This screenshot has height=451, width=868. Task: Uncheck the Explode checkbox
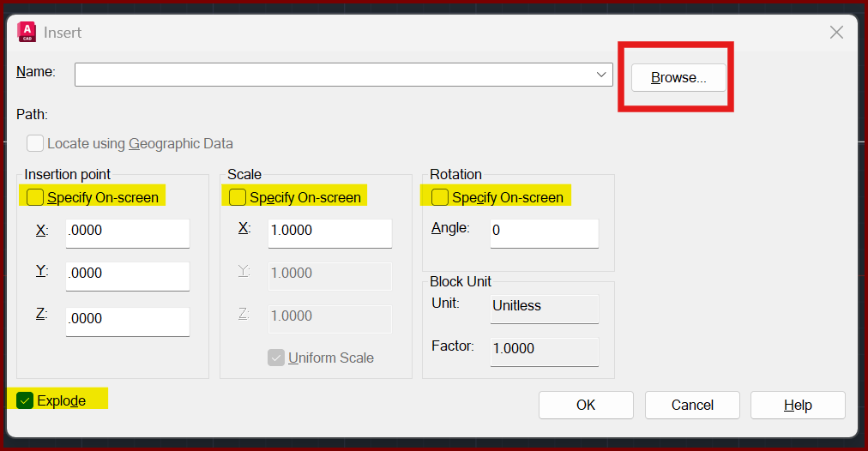(x=26, y=400)
